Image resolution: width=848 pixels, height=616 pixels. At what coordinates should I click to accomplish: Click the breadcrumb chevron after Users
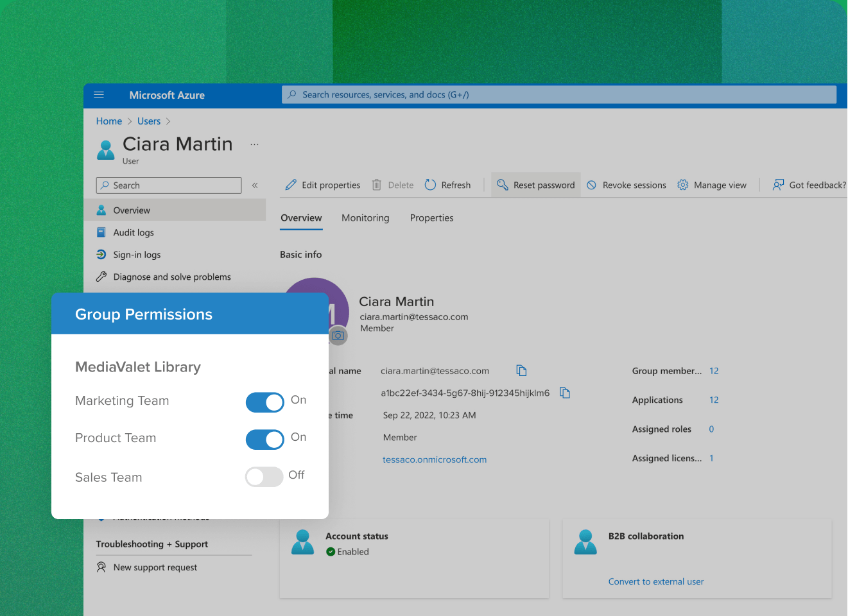pyautogui.click(x=168, y=121)
